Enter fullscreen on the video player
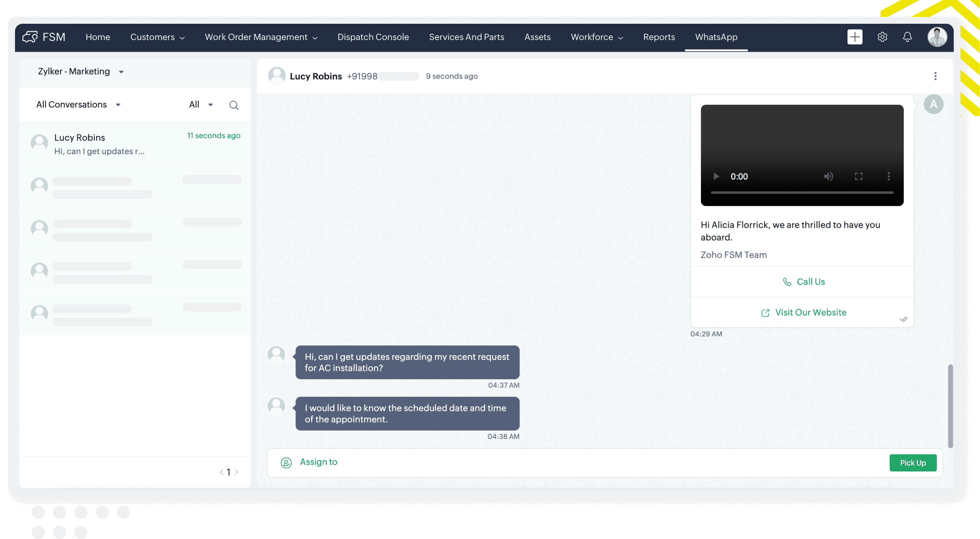The width and height of the screenshot is (980, 539). [x=858, y=176]
